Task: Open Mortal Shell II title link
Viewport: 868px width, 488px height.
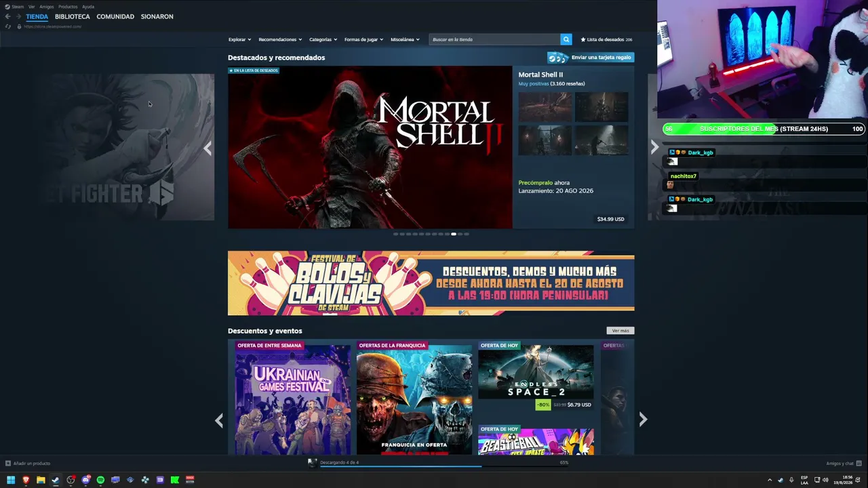Action: coord(540,75)
